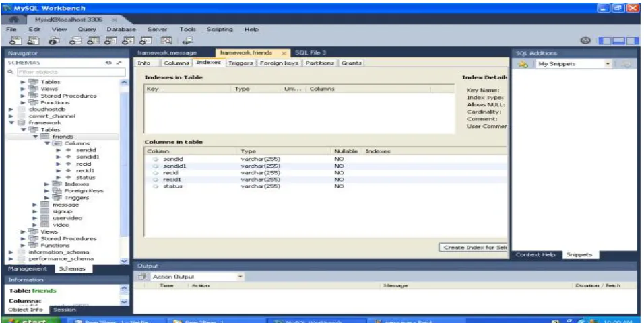The height and width of the screenshot is (323, 644).
Task: Click the create new table toolbar icon
Action: click(x=93, y=40)
